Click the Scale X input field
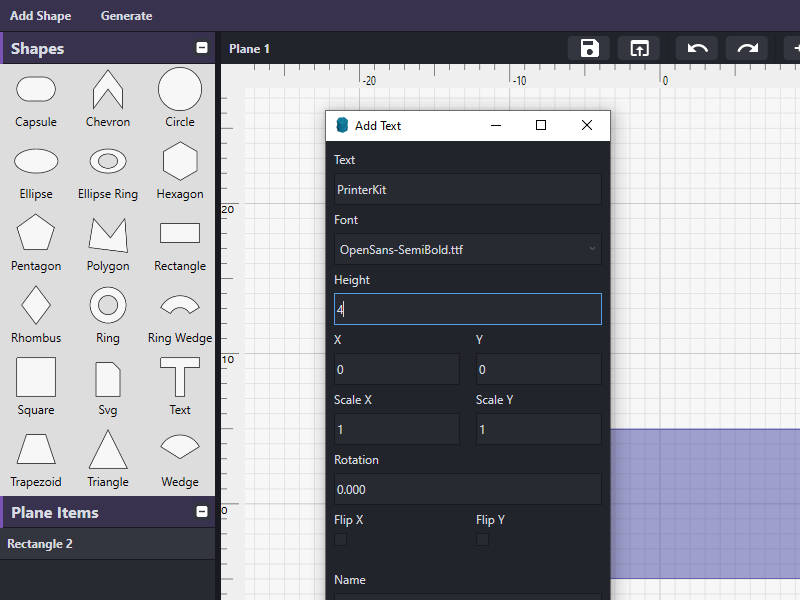This screenshot has width=800, height=600. point(397,430)
